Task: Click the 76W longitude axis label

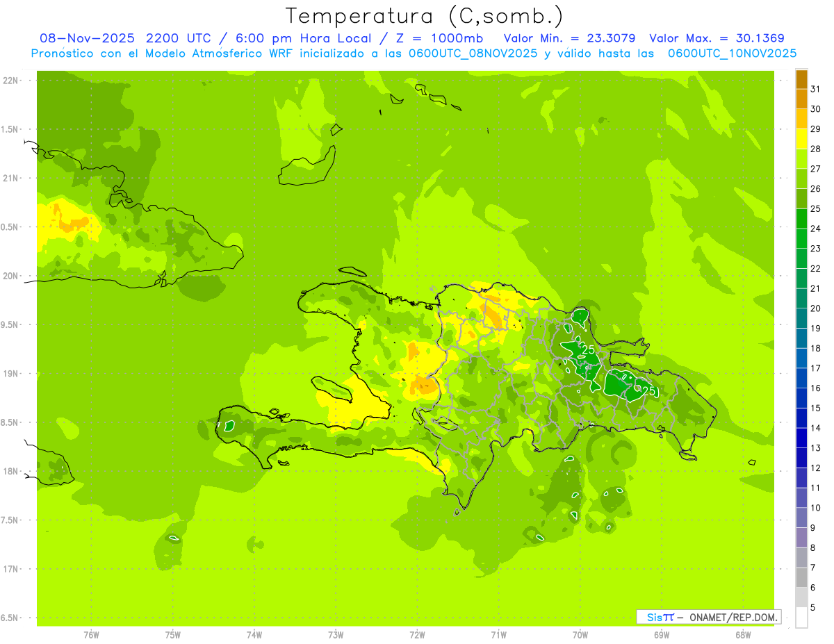Action: pyautogui.click(x=91, y=634)
